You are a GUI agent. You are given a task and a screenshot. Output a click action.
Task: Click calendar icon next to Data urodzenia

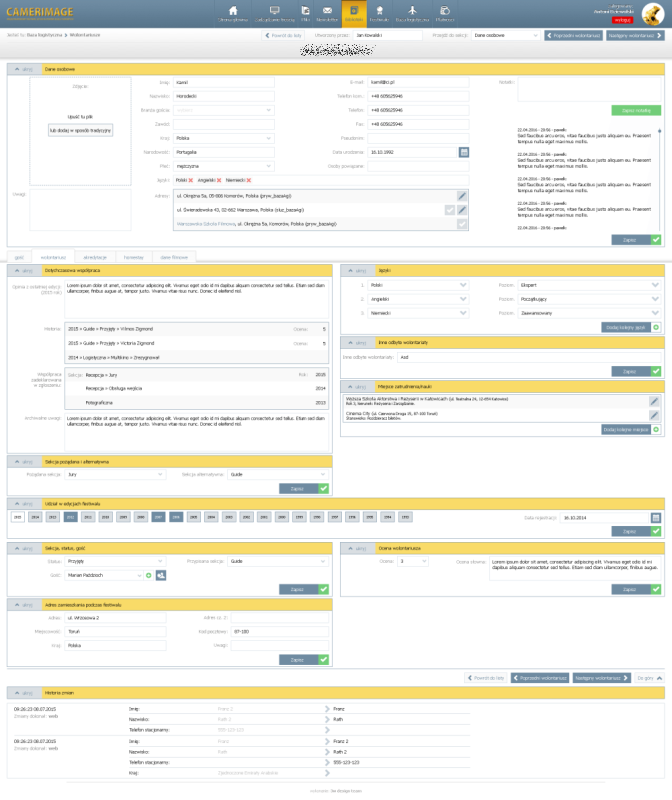click(x=464, y=151)
